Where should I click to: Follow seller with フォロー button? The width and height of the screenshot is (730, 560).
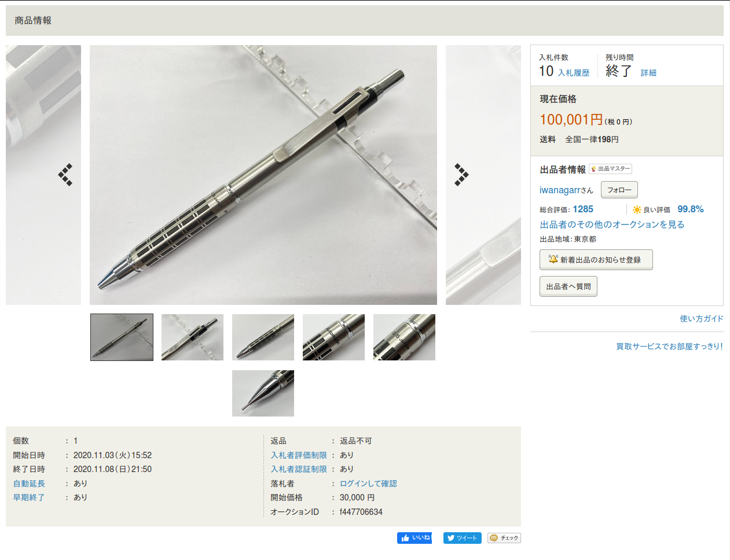(619, 190)
